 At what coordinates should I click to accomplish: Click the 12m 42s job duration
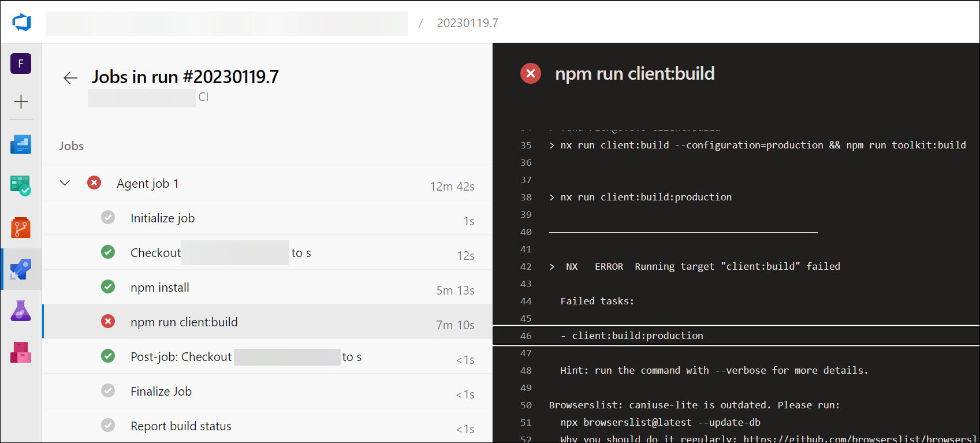tap(452, 187)
